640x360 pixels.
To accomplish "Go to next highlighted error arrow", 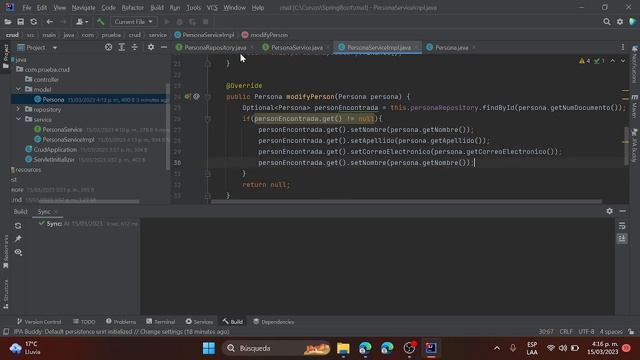I will (x=623, y=61).
